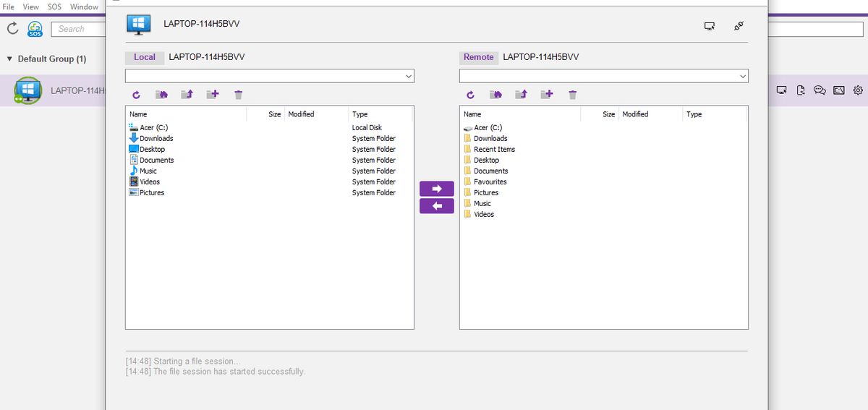Image resolution: width=868 pixels, height=410 pixels.
Task: Open the SOS menu
Action: tap(55, 7)
